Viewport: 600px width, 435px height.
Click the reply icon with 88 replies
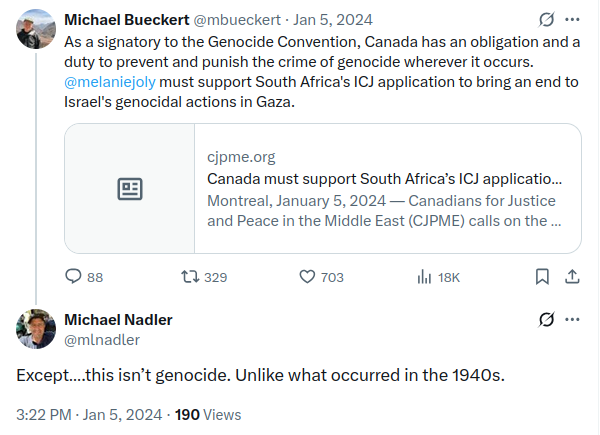[x=73, y=276]
